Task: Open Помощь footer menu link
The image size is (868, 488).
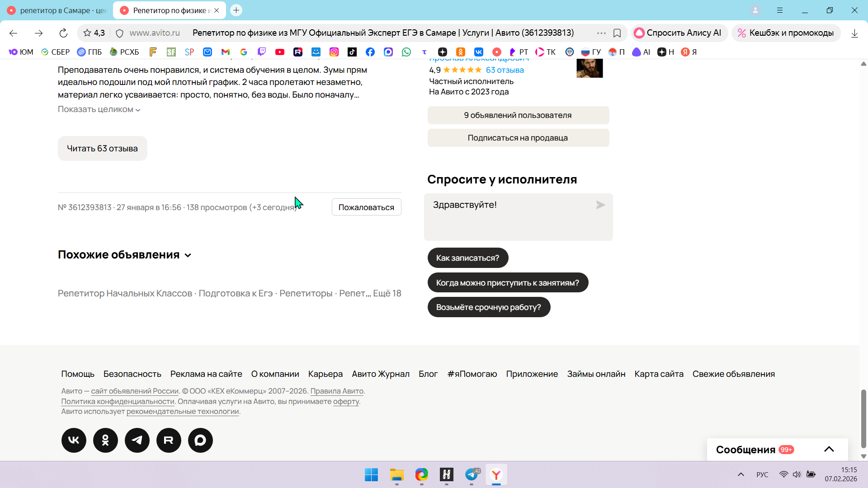Action: tap(78, 374)
